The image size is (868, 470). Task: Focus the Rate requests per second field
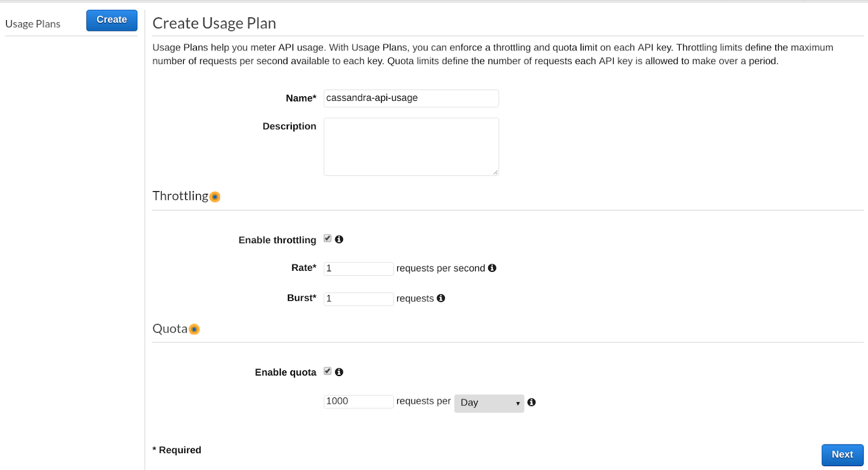click(358, 269)
